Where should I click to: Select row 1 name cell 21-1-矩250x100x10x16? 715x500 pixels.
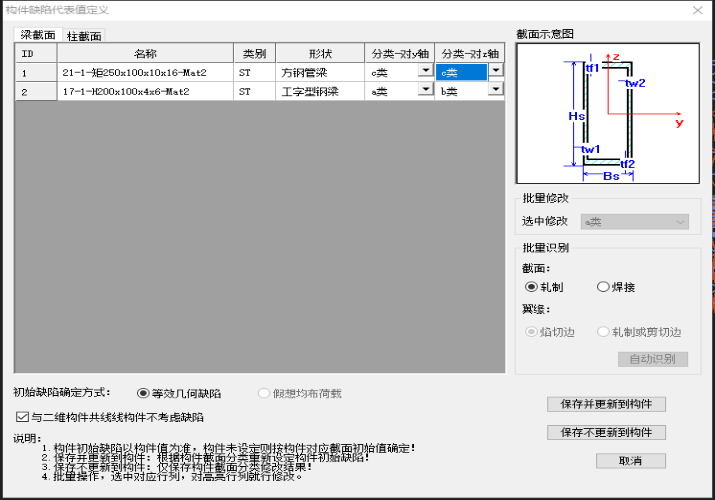click(x=145, y=72)
